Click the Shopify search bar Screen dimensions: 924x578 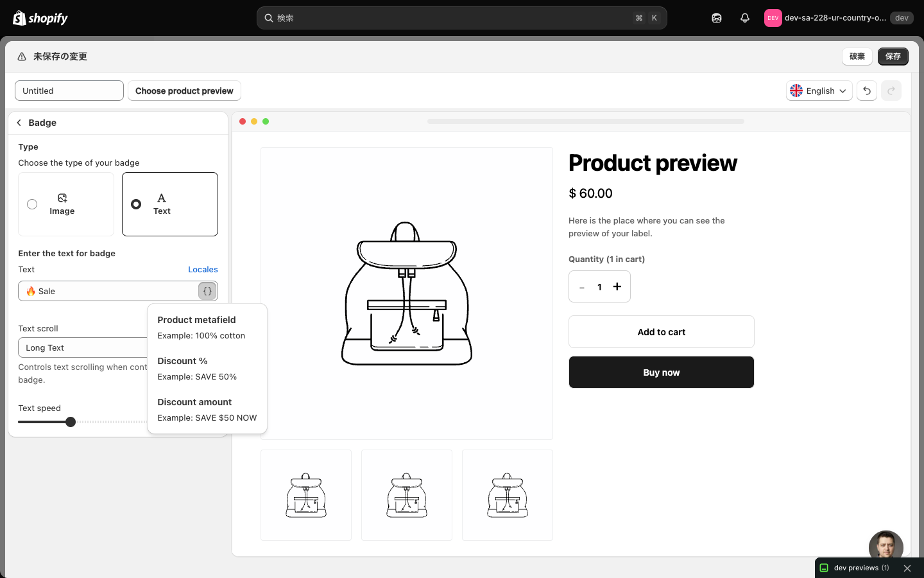click(462, 18)
